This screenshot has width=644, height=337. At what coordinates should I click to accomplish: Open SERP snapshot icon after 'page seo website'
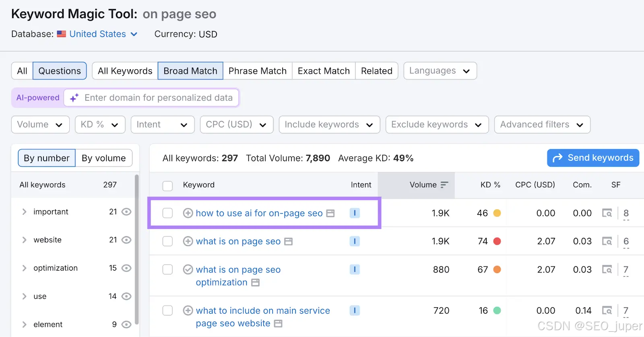[278, 324]
